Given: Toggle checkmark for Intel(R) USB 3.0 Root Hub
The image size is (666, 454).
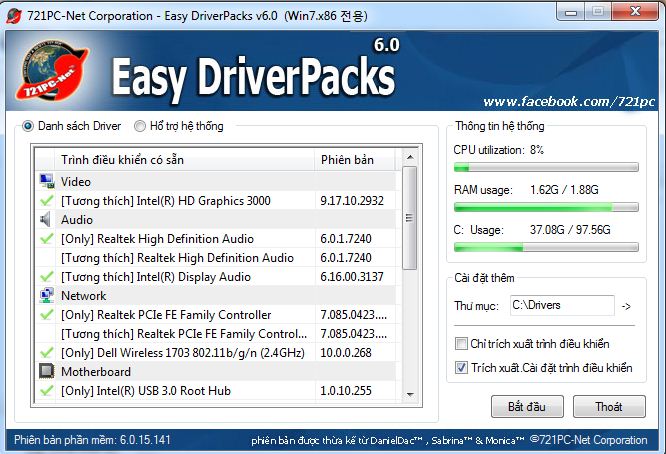Looking at the screenshot, I should pos(46,390).
